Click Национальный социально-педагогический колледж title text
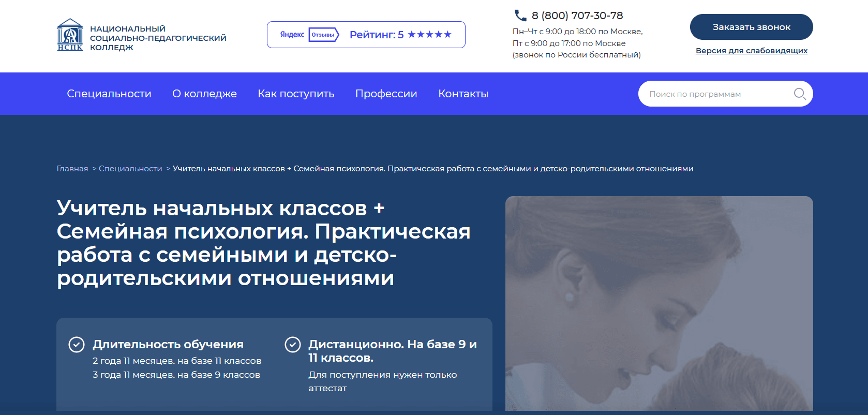 [158, 38]
